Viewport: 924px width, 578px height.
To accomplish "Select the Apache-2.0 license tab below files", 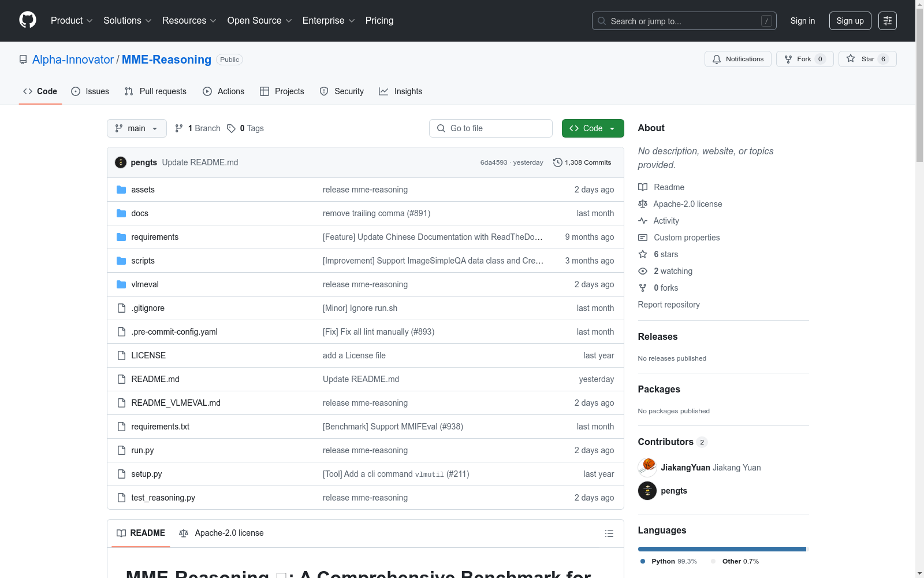I will point(221,533).
